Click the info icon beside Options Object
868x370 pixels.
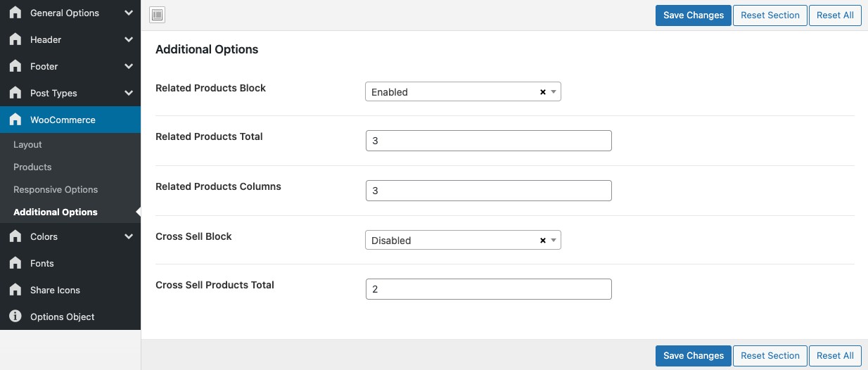point(15,317)
